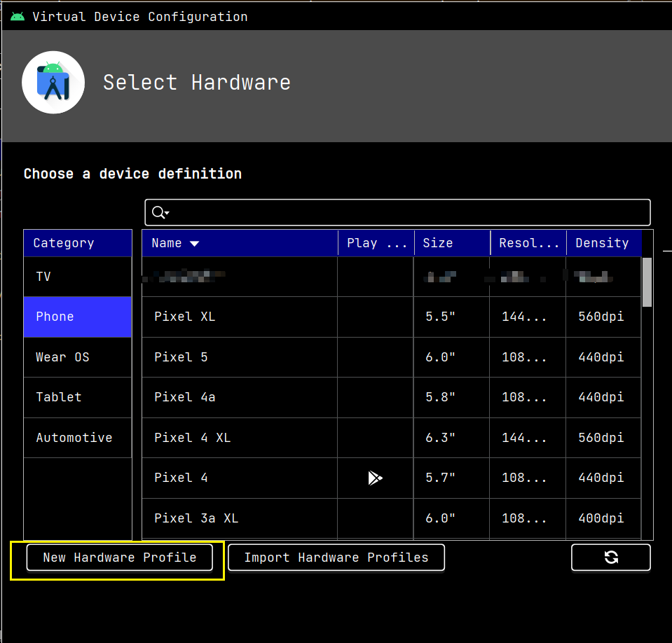The image size is (672, 643).
Task: Click the 560dpi density of Pixel XL
Action: point(601,317)
